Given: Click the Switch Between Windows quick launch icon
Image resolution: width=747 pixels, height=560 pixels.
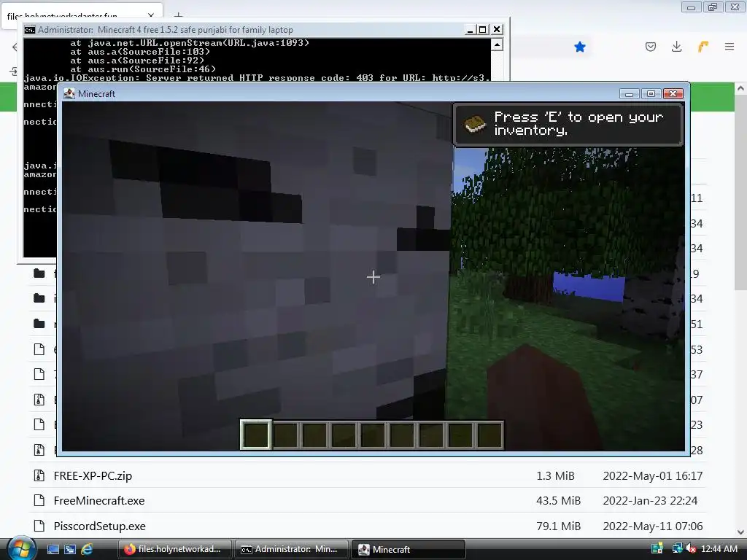Looking at the screenshot, I should pos(70,549).
